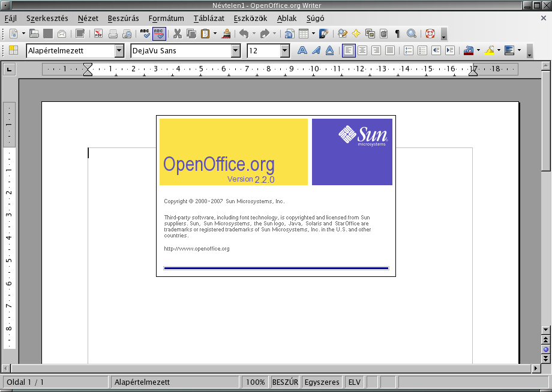Screen dimensions: 552x392
Task: Click Increase Indent icon
Action: (450, 50)
